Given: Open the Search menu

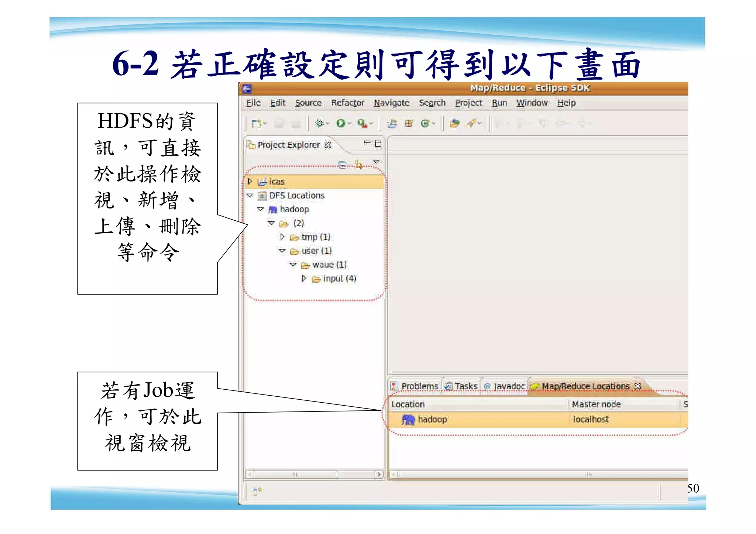Looking at the screenshot, I should coord(432,103).
